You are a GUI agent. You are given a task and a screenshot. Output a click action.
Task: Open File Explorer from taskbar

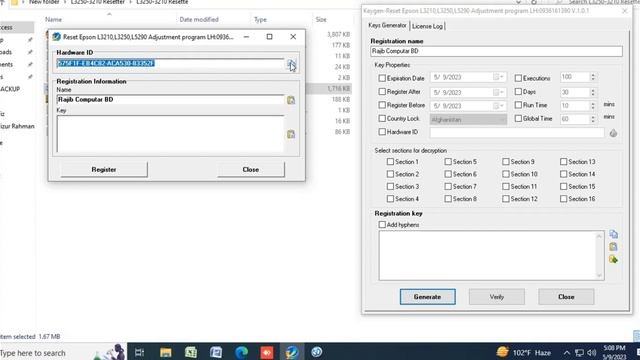165,352
